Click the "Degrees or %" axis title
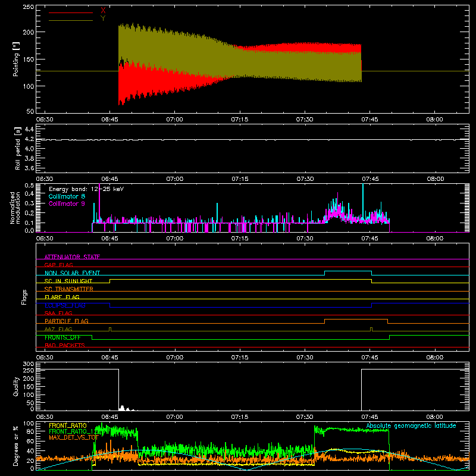The image size is (476, 476). pos(16,446)
